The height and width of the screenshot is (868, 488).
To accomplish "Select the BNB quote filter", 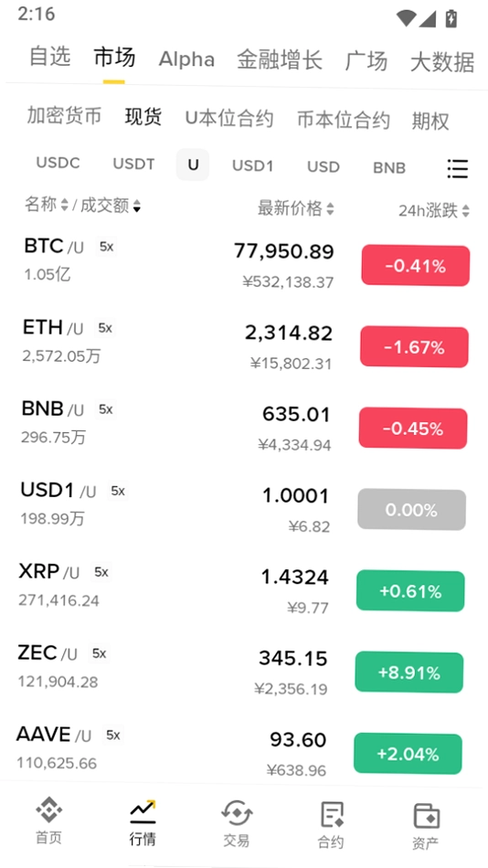I will click(389, 168).
